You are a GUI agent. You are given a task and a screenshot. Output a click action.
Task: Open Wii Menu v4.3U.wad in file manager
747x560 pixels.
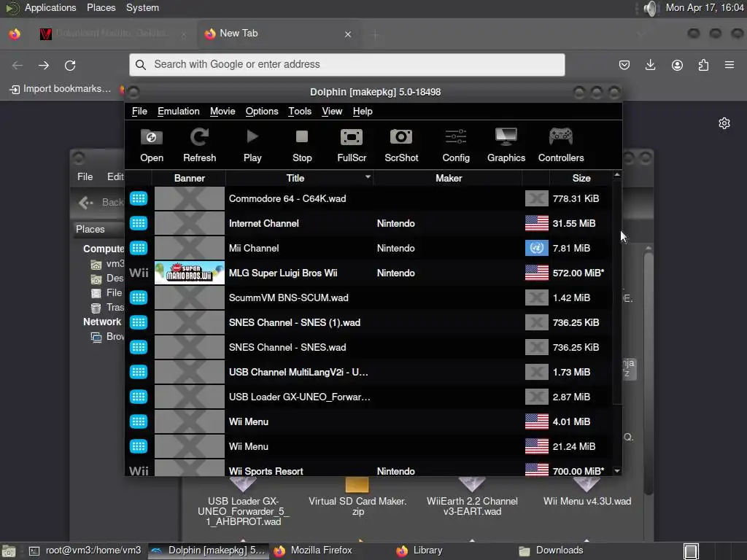pyautogui.click(x=587, y=493)
